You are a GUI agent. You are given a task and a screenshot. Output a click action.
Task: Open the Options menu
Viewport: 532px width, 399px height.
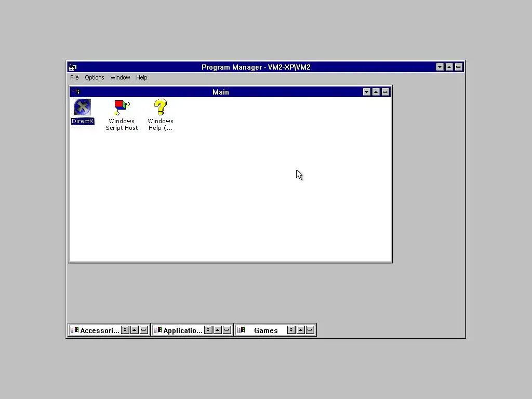pyautogui.click(x=95, y=78)
